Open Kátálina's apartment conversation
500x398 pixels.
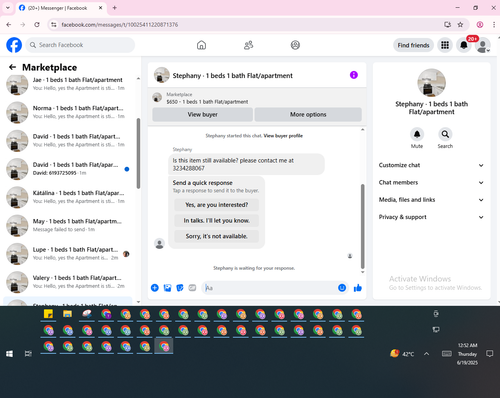68,197
